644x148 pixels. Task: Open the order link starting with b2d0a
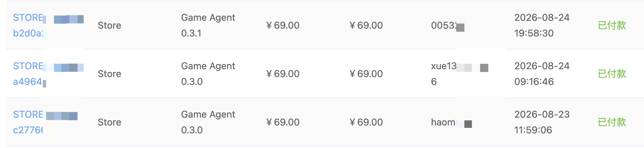pos(48,25)
